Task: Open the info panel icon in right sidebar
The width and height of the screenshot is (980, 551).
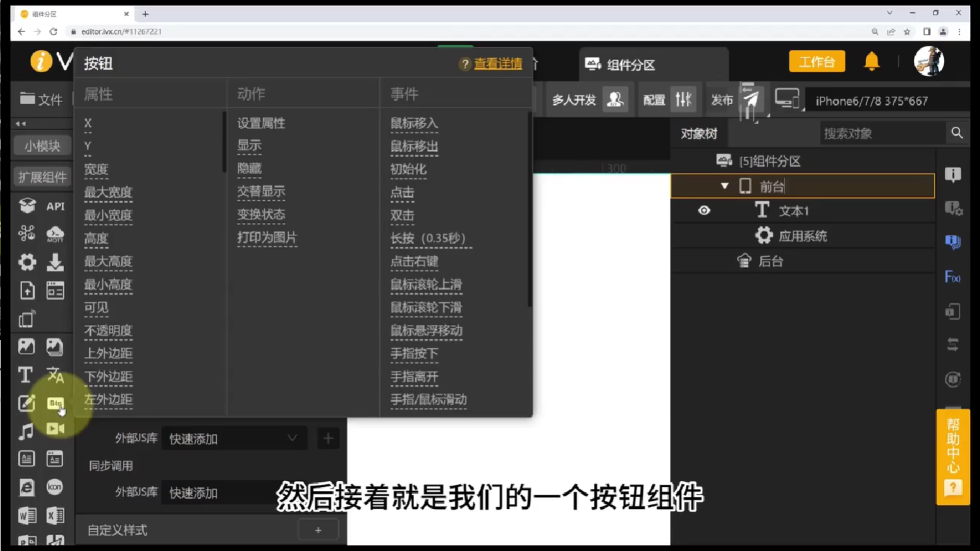Action: click(x=953, y=175)
